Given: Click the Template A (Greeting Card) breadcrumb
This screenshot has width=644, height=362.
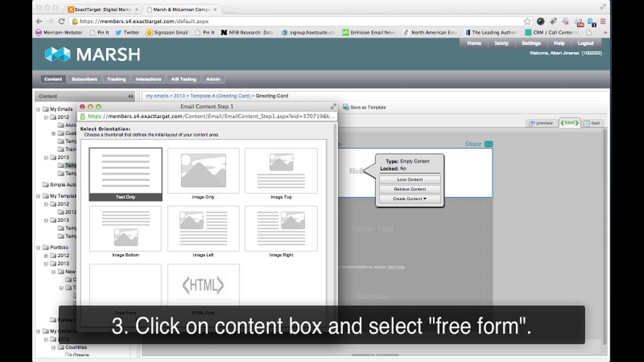Looking at the screenshot, I should 220,96.
